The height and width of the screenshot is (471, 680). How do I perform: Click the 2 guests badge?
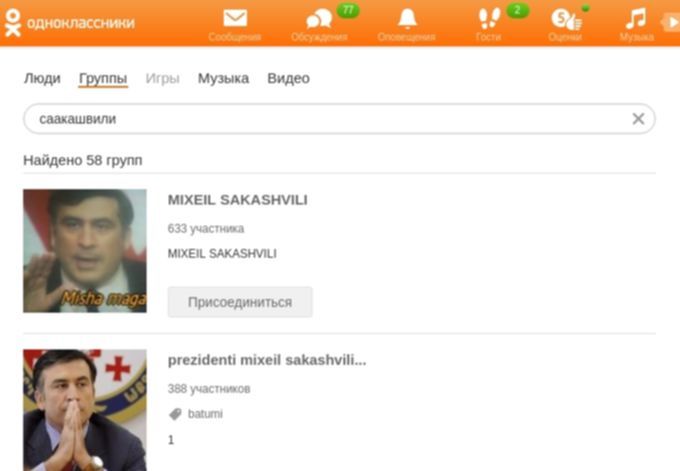pos(517,10)
